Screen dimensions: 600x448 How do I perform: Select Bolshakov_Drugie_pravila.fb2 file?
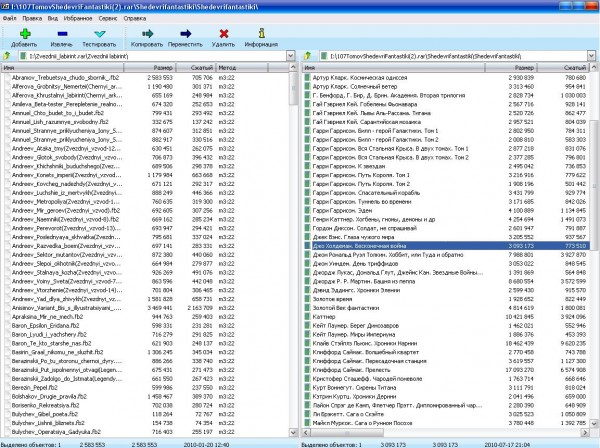pyautogui.click(x=49, y=396)
